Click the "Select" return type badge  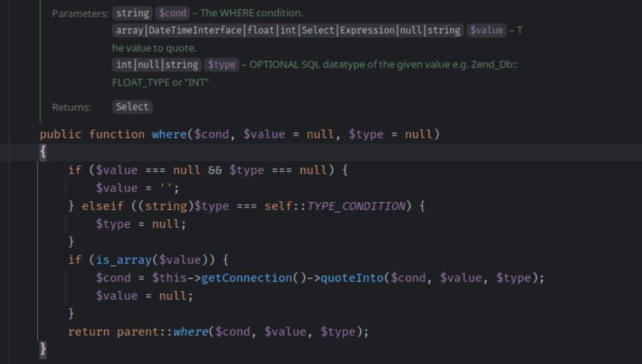click(132, 106)
